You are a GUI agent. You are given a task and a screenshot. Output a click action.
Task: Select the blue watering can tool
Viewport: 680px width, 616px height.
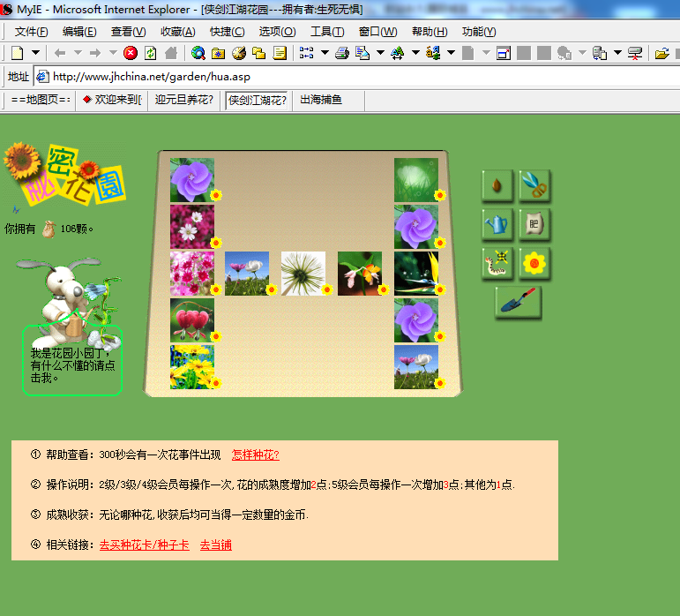coord(497,224)
